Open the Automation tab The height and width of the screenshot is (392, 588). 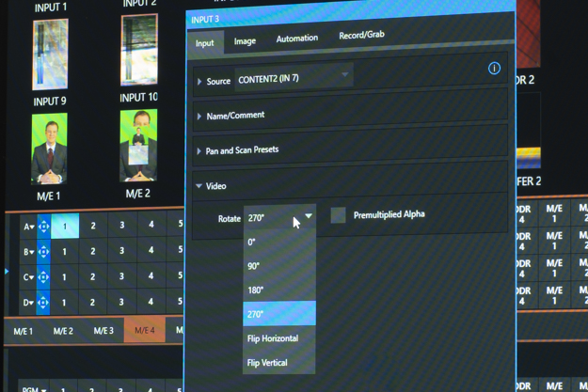click(x=296, y=39)
